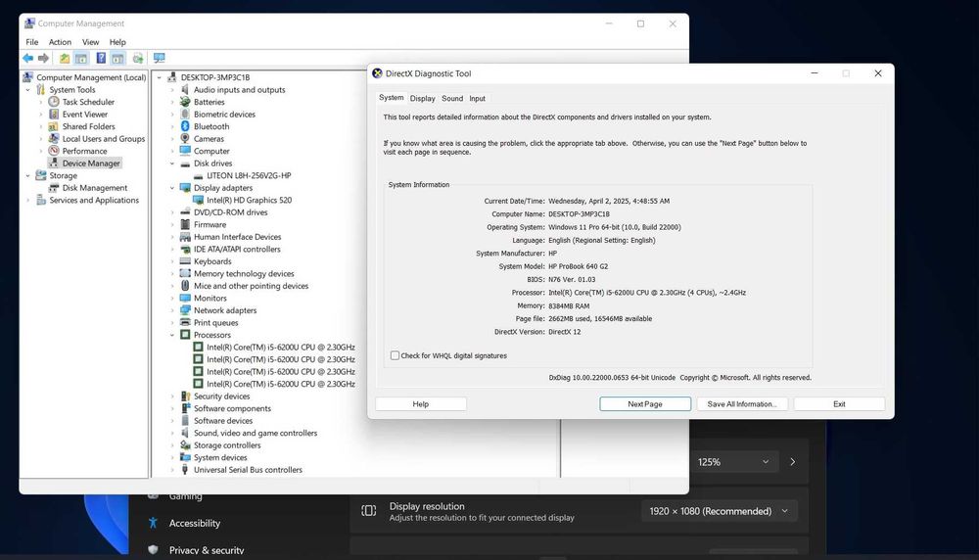This screenshot has width=979, height=560.
Task: Toggle the Show/Hide Action Pane toolbar icon
Action: pos(118,58)
